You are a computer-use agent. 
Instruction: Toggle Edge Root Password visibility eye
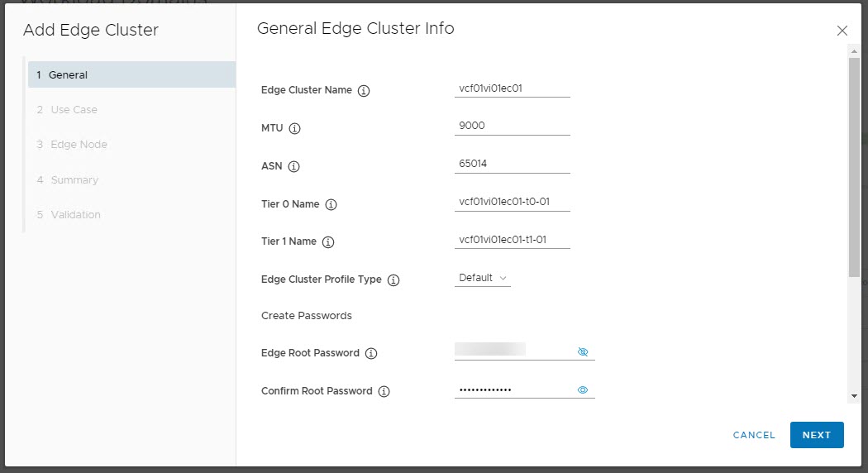(583, 351)
